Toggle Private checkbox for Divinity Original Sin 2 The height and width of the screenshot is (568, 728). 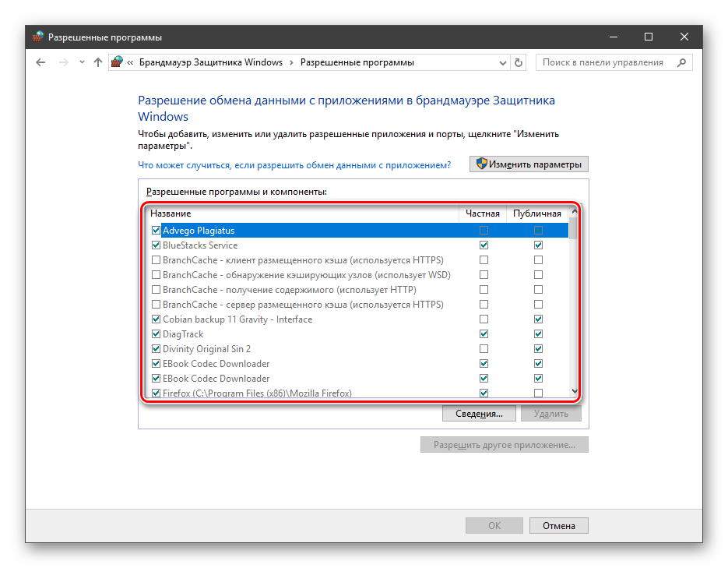pos(484,349)
